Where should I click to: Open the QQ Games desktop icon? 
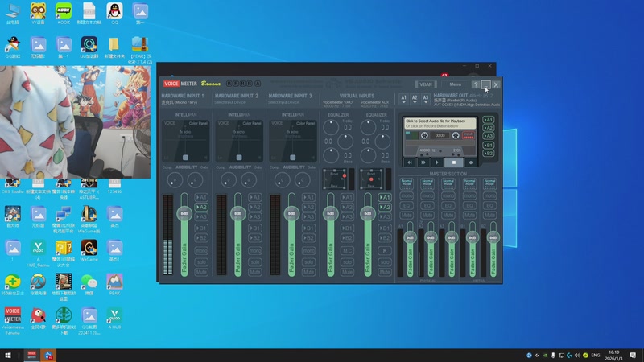point(13,47)
